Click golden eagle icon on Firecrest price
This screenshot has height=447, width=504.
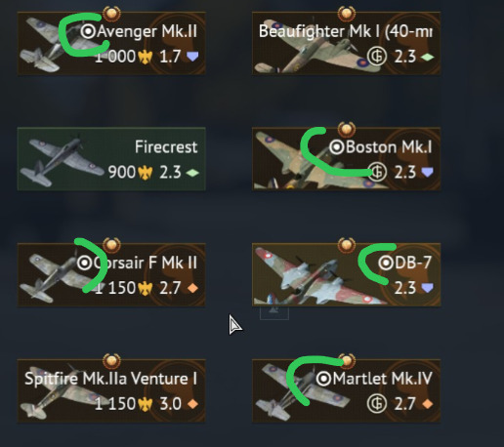tap(146, 173)
